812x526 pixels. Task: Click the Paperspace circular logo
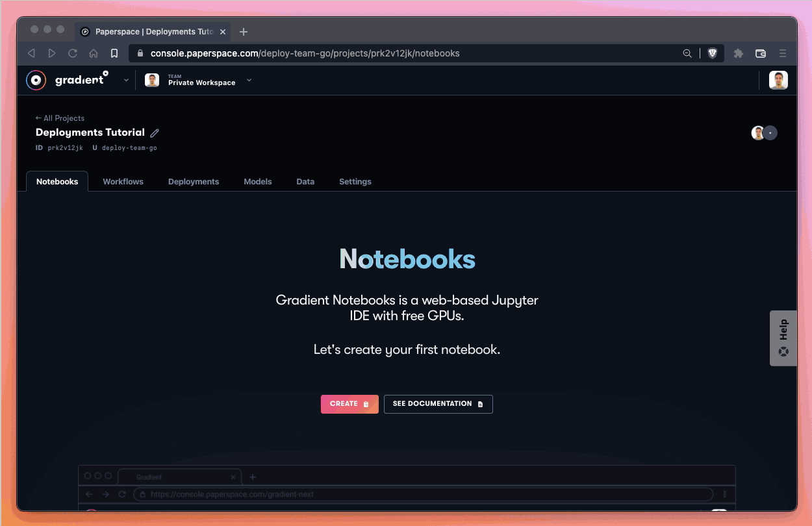[36, 81]
